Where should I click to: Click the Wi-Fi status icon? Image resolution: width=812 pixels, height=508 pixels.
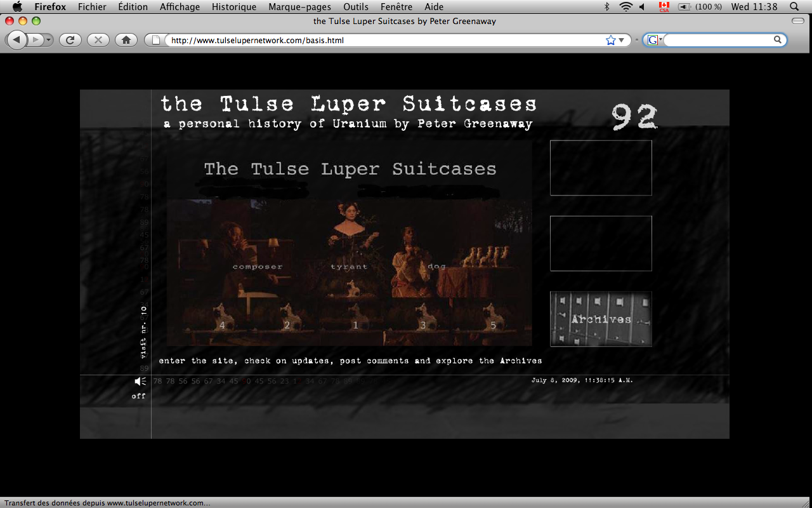tap(626, 7)
